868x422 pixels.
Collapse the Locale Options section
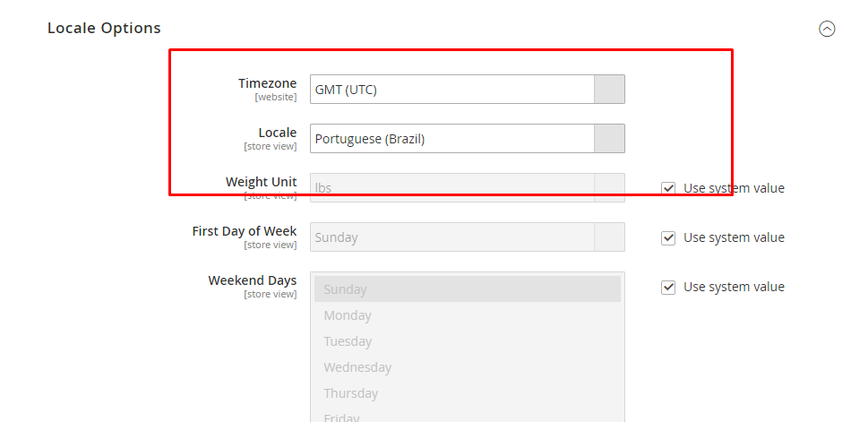(x=827, y=29)
